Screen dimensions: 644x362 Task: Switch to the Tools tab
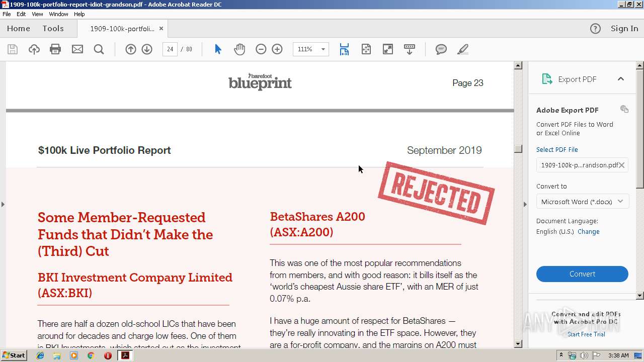pos(53,29)
